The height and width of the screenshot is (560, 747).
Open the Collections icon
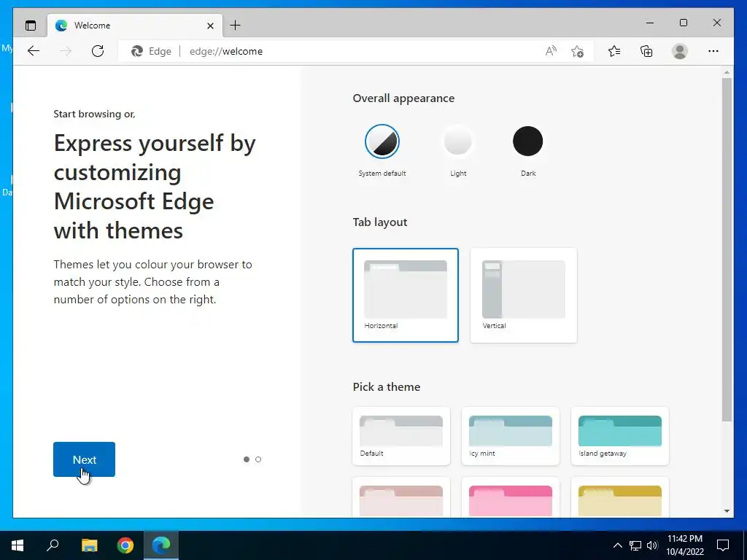pyautogui.click(x=646, y=51)
